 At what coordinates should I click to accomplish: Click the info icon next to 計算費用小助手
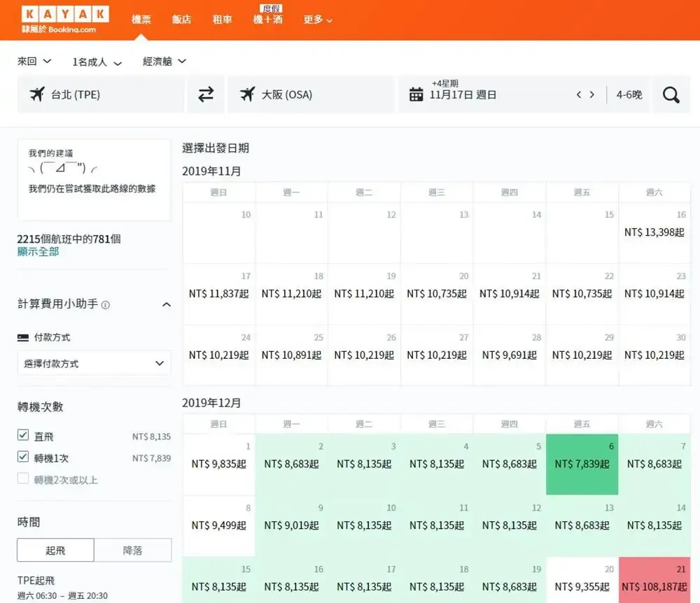(106, 305)
